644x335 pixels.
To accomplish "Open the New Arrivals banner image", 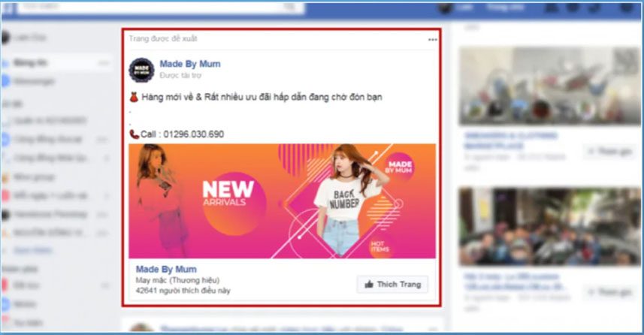I will pos(282,201).
